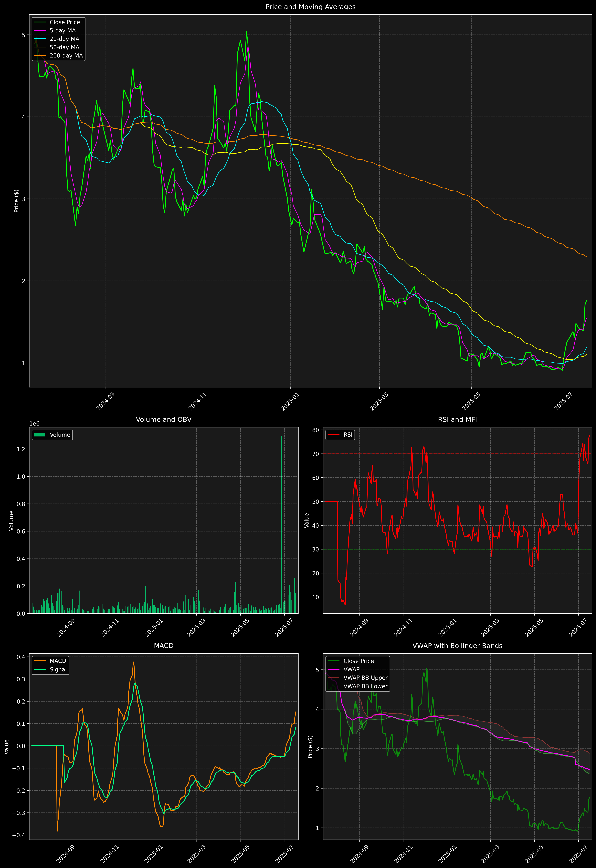Click the '2024-11' x-axis tick of the MACD chart
The width and height of the screenshot is (596, 868).
(x=110, y=854)
